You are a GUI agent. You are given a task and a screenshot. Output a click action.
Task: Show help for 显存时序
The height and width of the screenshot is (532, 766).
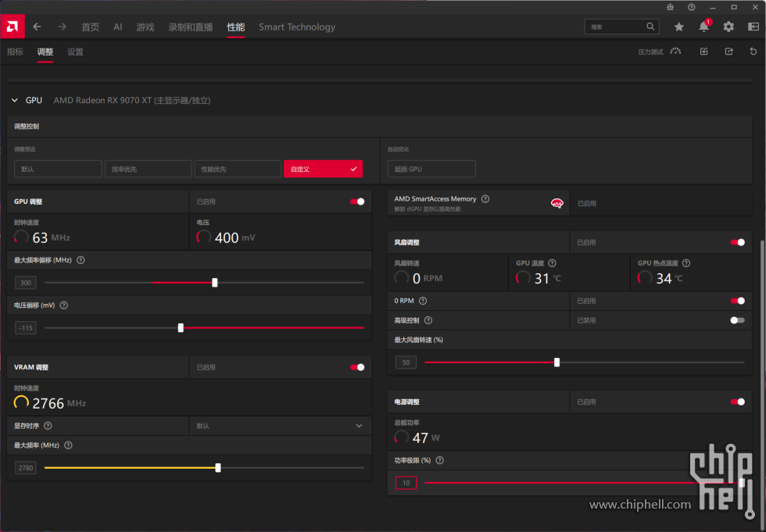48,426
